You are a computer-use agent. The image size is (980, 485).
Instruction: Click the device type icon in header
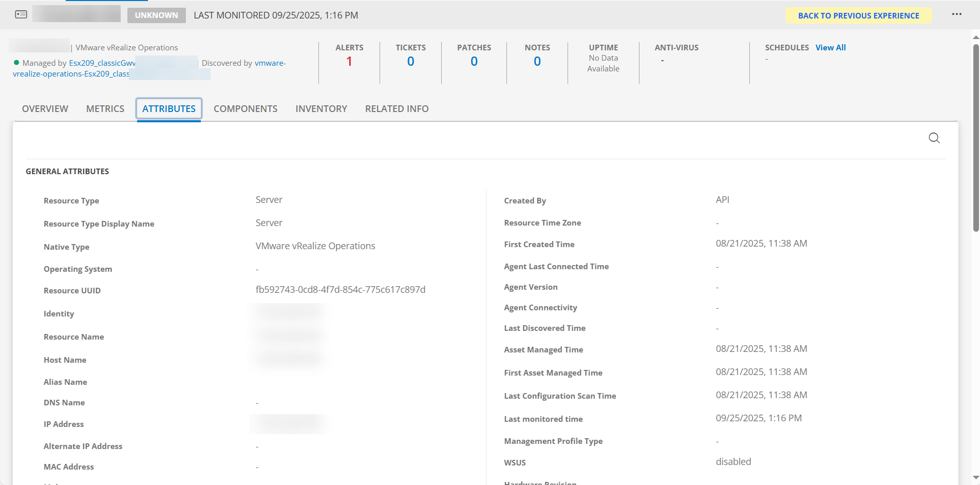(21, 14)
